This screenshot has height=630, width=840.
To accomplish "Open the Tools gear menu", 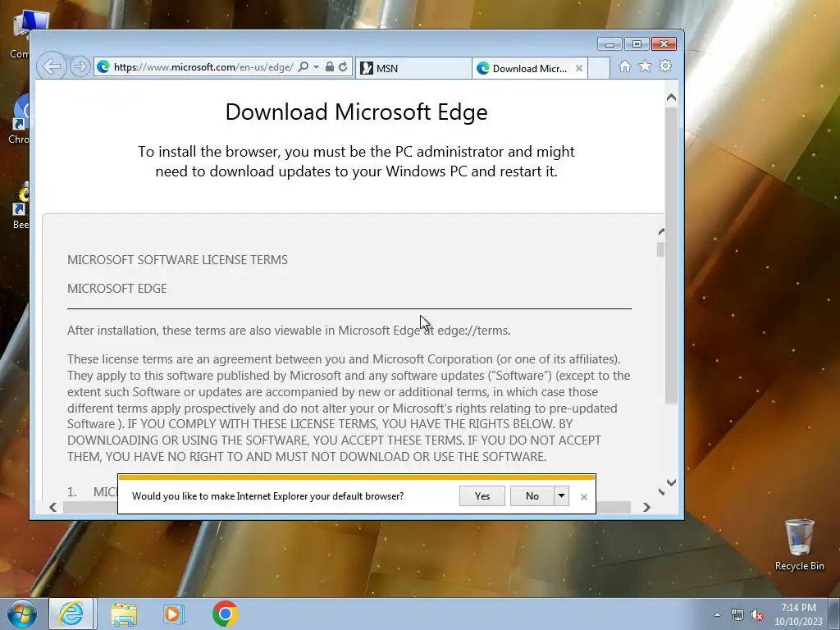I will (665, 66).
